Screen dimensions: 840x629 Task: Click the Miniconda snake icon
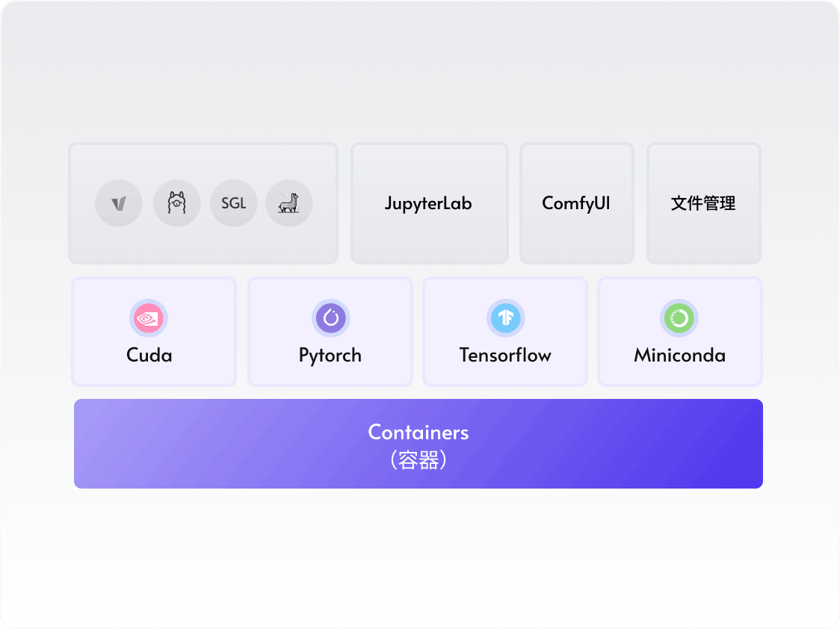[679, 317]
